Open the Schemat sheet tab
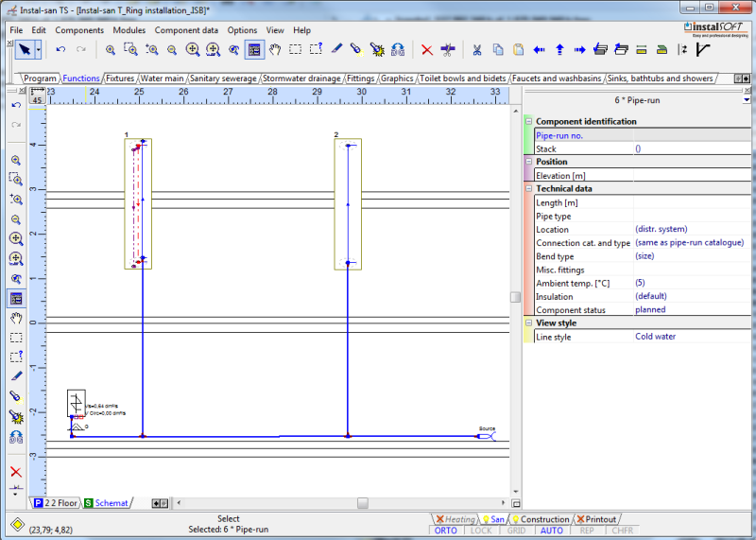 point(107,503)
